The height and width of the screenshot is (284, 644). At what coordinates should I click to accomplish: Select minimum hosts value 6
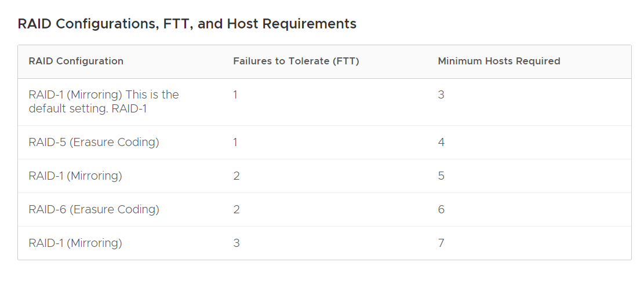pos(441,209)
